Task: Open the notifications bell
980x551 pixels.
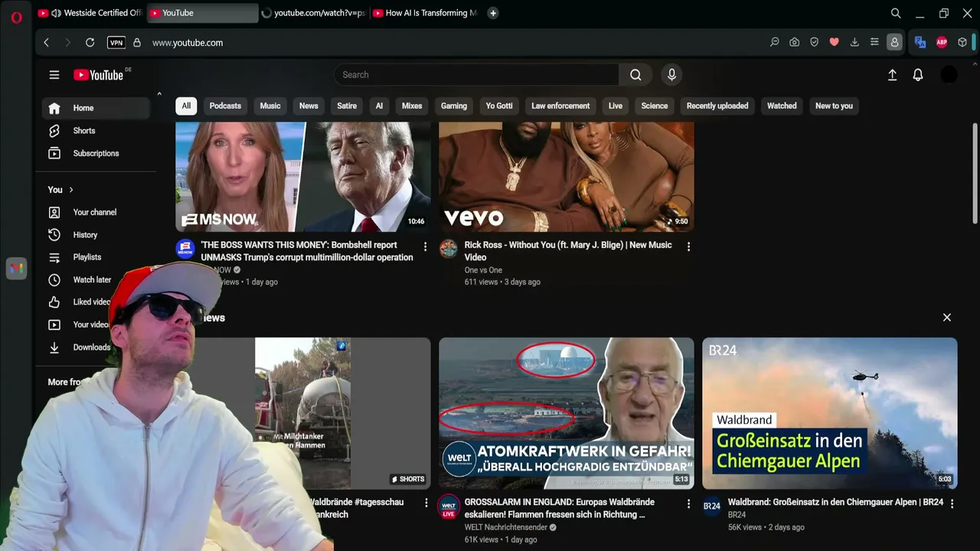Action: click(x=918, y=75)
